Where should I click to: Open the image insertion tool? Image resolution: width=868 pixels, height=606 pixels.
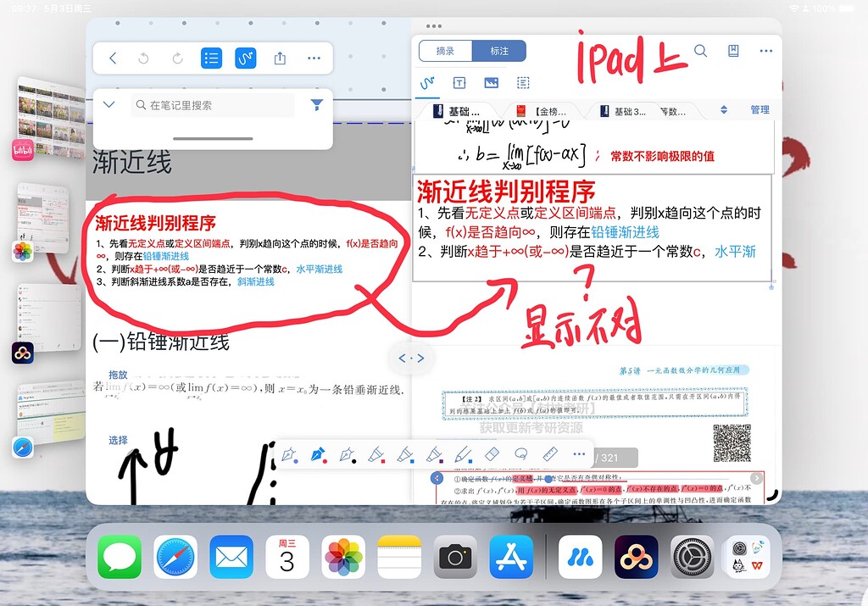[x=491, y=81]
